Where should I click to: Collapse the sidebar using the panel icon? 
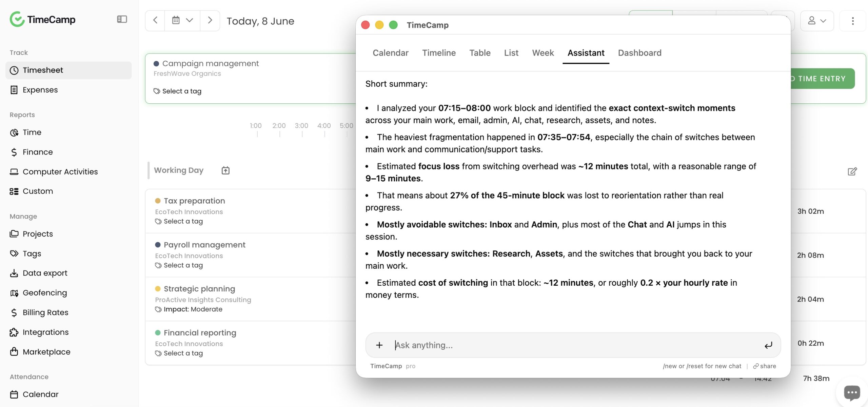[122, 19]
